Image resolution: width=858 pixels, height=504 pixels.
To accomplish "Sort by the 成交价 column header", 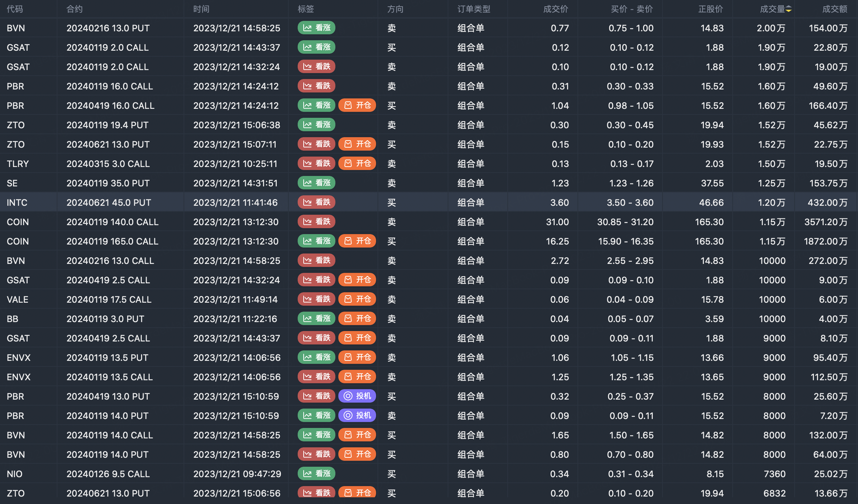I will coord(555,9).
